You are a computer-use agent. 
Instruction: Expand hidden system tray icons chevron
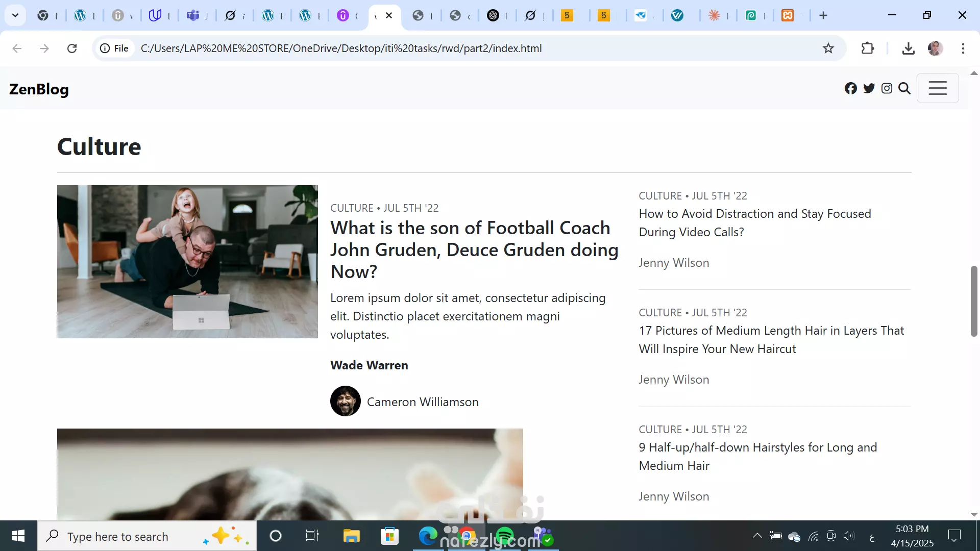click(757, 536)
